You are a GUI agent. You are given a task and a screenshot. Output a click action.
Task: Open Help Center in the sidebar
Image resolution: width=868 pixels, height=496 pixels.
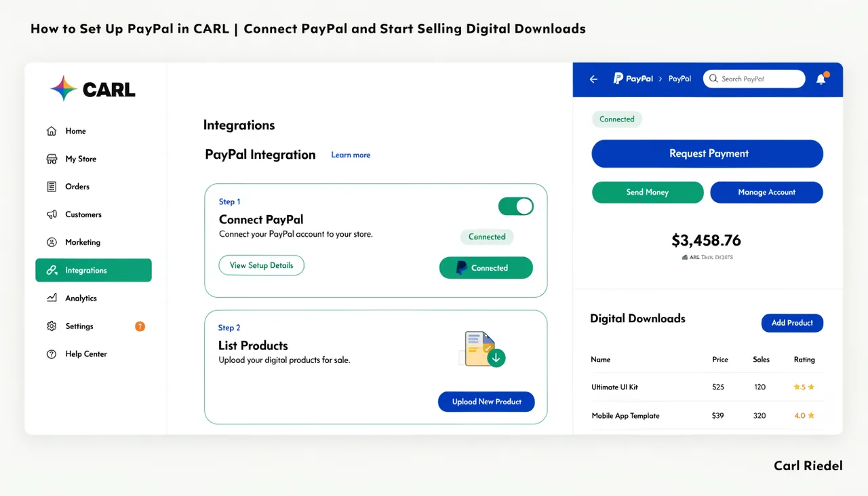pos(94,354)
